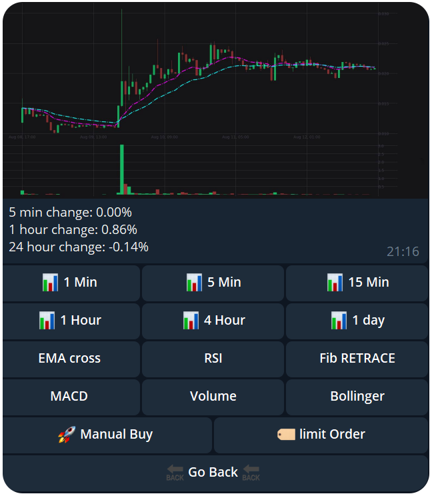The image size is (434, 504).
Task: Click the left BACK arrow icon
Action: click(x=175, y=473)
